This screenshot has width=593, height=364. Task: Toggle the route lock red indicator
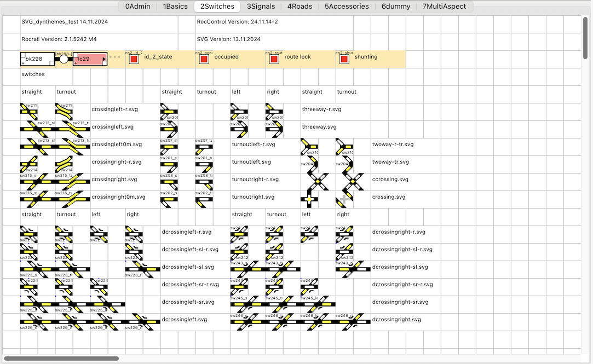(274, 59)
